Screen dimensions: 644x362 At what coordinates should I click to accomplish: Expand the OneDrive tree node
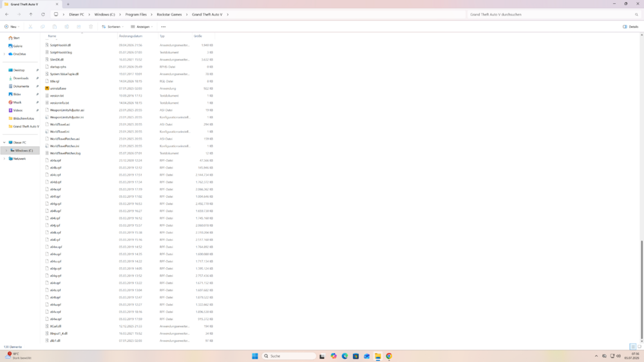5,54
